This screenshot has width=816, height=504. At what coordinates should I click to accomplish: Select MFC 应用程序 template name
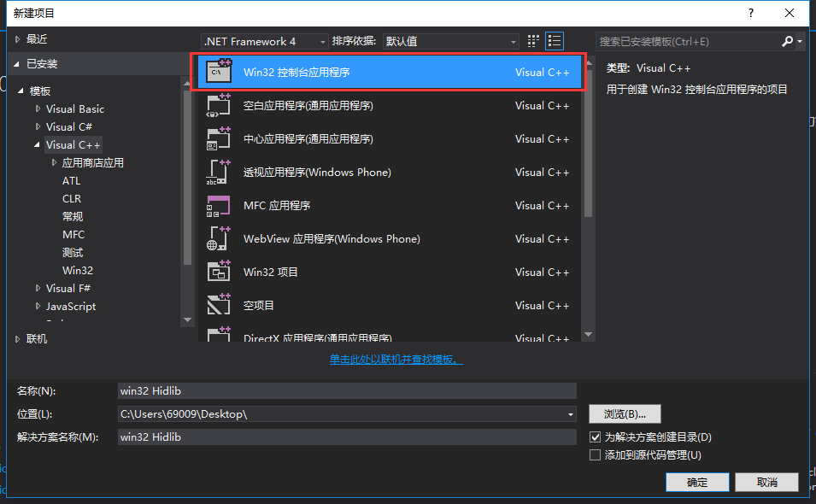277,206
